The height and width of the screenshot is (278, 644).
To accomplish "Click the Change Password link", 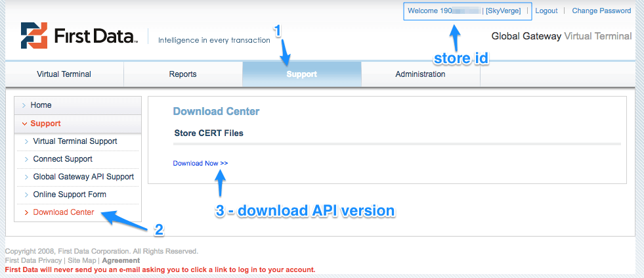I will pos(601,11).
